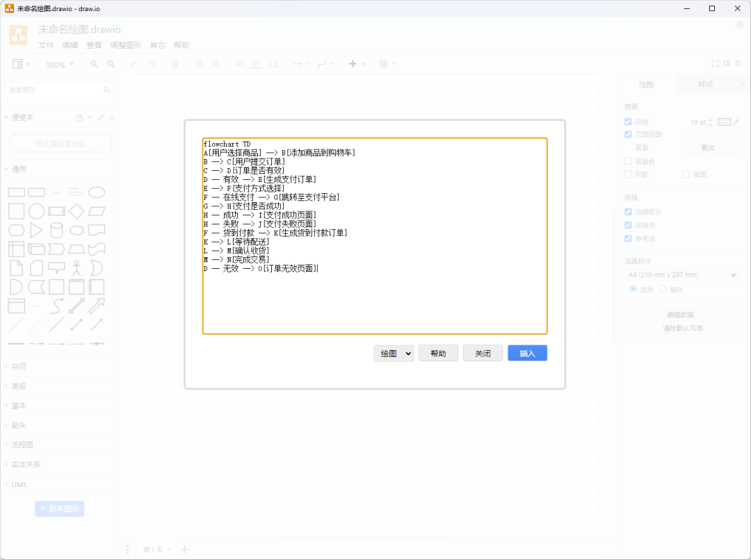Click the 更多图形 button
Screen dimensions: 751x560
[60, 509]
